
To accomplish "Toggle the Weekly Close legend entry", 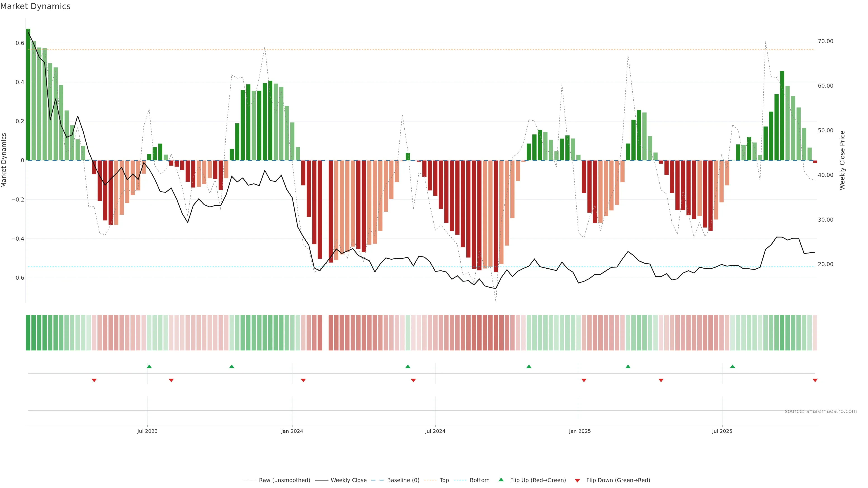I will tap(348, 480).
